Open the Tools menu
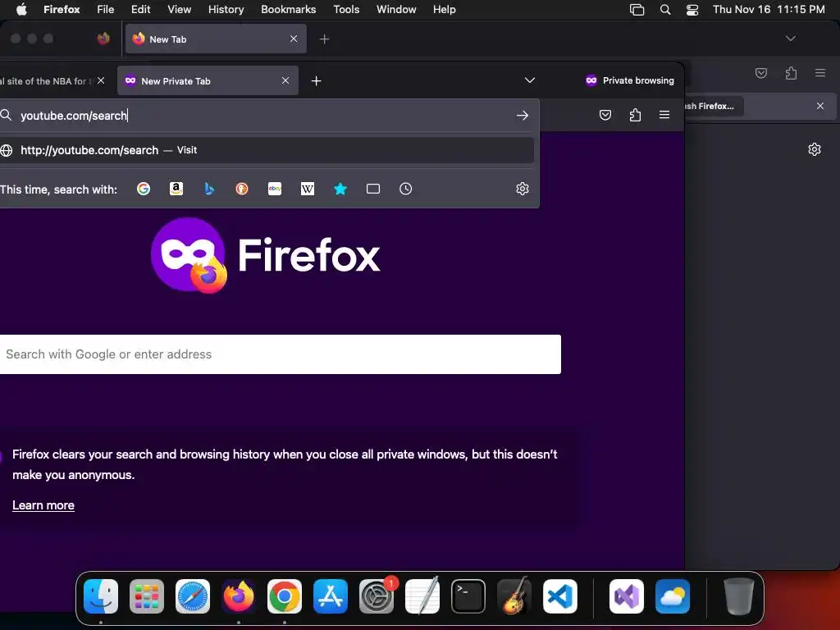This screenshot has width=840, height=630. coord(346,10)
